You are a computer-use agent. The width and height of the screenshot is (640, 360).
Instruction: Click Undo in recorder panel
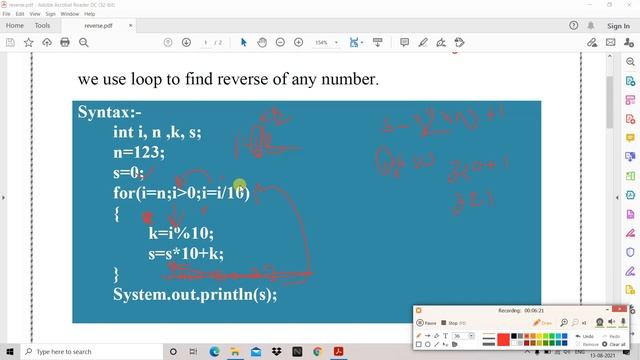click(585, 336)
